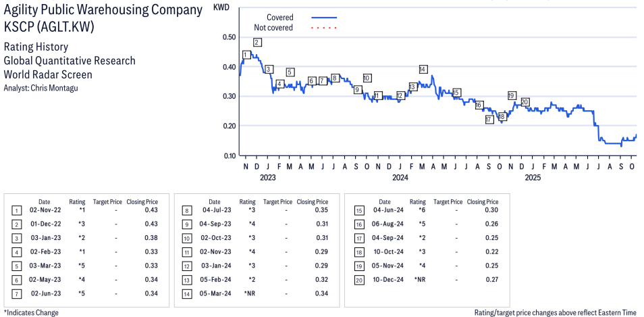The height and width of the screenshot is (317, 644).
Task: Select marker 17 on the price chart
Action: pos(489,120)
